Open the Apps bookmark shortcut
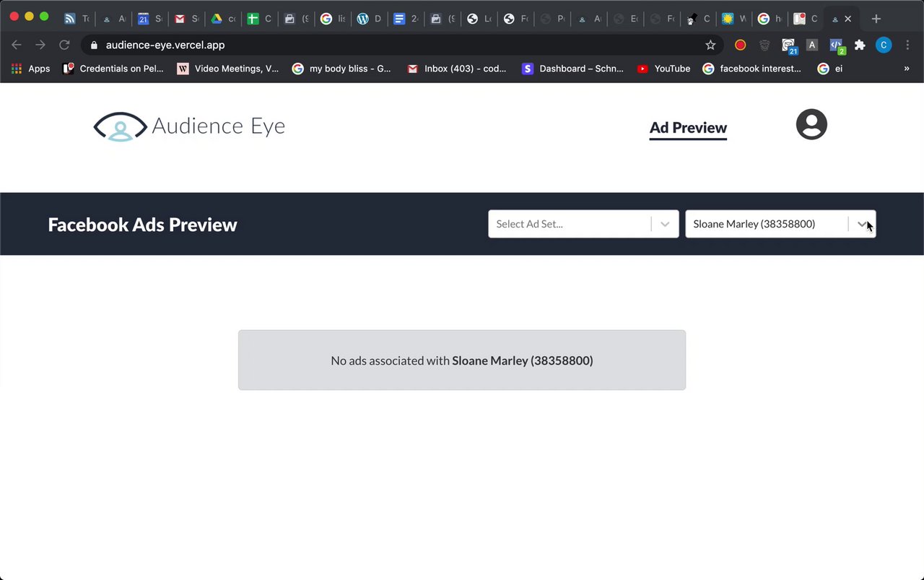 tap(30, 69)
